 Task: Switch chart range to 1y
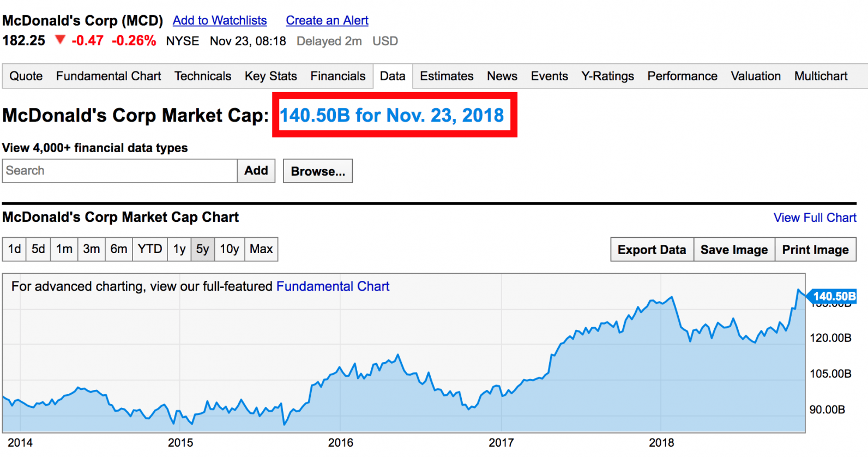179,249
